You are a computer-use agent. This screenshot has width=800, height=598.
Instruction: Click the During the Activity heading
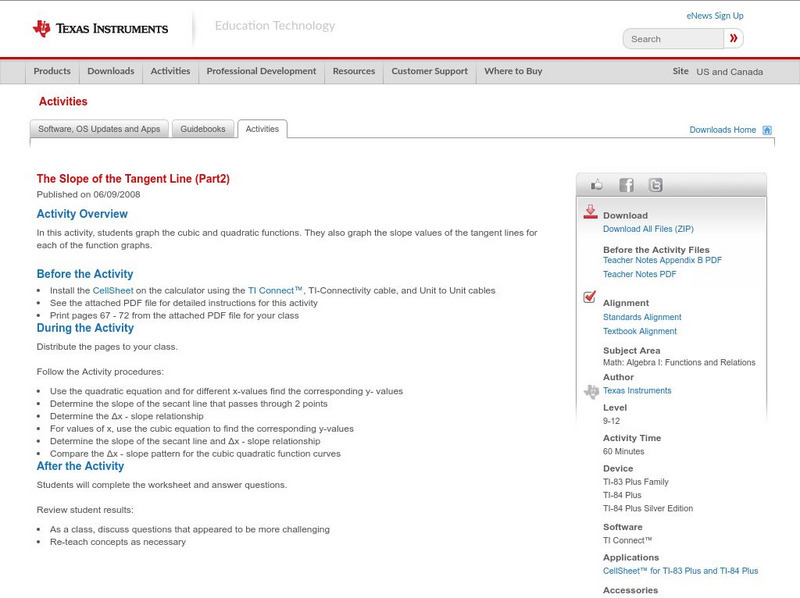85,328
